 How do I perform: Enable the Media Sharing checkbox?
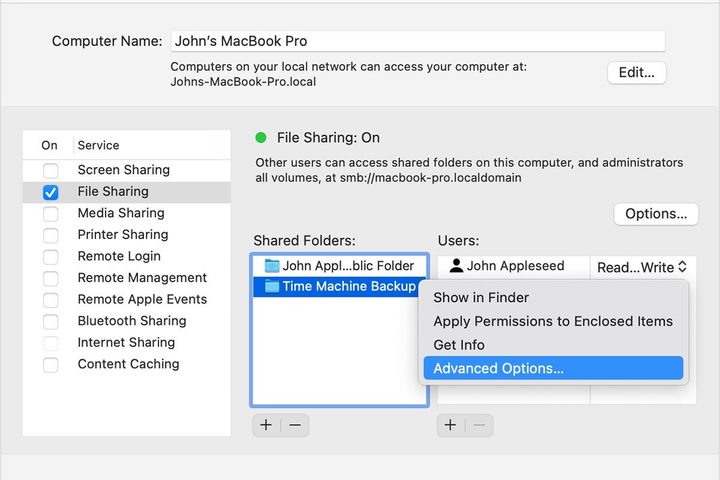point(51,214)
